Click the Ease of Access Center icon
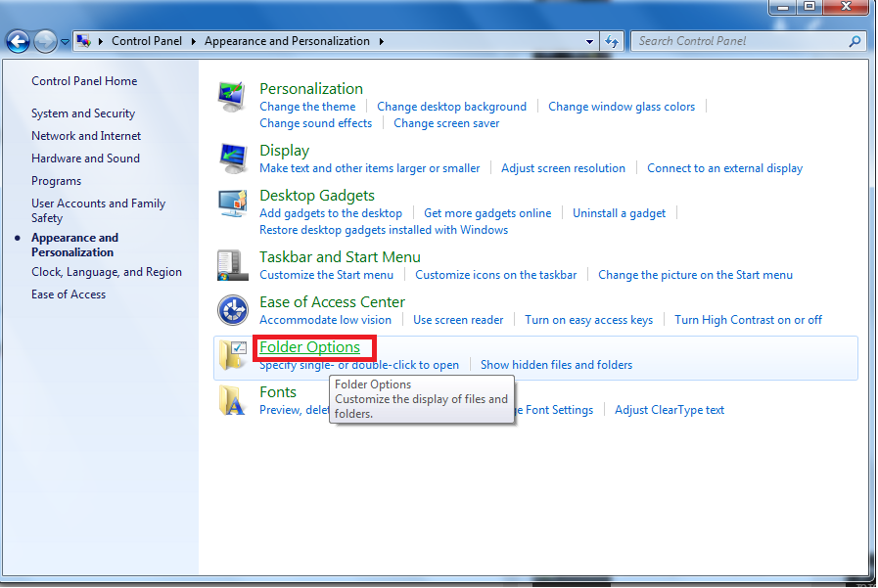 (x=233, y=310)
